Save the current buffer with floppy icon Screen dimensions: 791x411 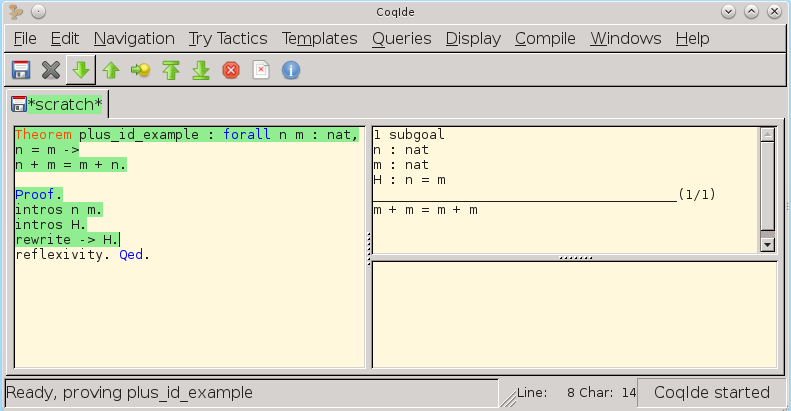coord(21,70)
